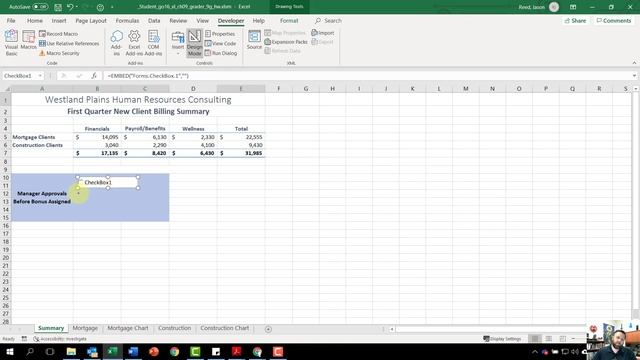Open Accessibility Investigate in status bar
Screen dimensions: 640x360
click(60, 339)
